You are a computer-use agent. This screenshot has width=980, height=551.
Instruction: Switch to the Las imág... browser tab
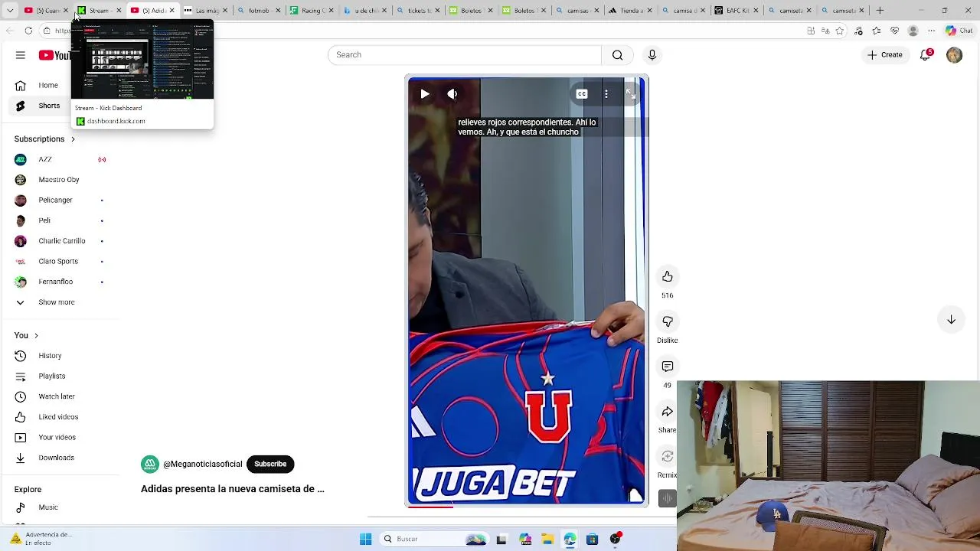[205, 11]
